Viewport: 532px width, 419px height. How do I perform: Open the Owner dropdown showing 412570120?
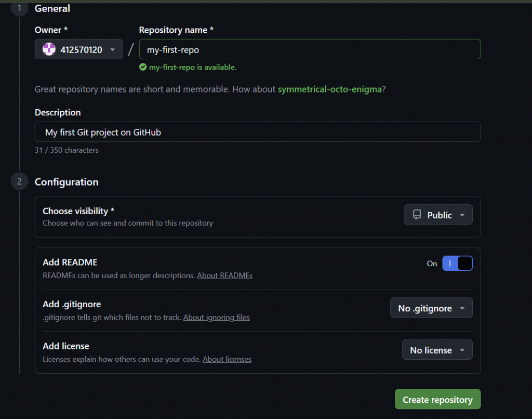79,50
